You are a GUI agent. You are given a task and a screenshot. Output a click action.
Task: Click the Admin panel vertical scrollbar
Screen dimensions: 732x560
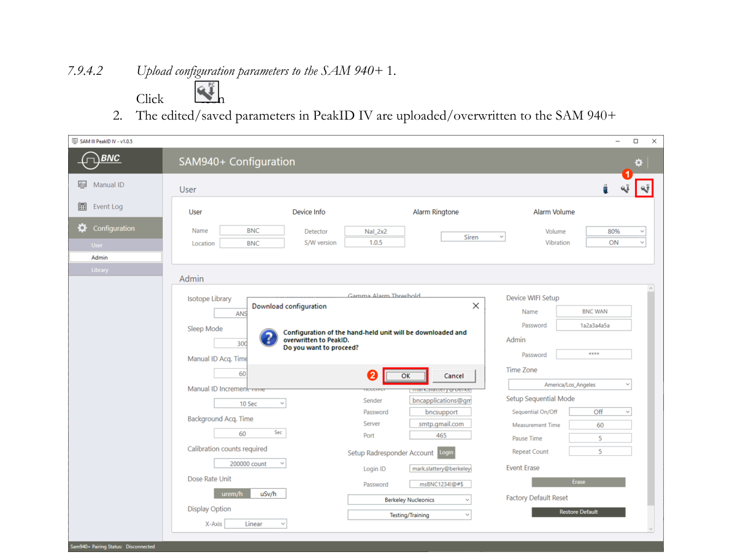(x=651, y=399)
